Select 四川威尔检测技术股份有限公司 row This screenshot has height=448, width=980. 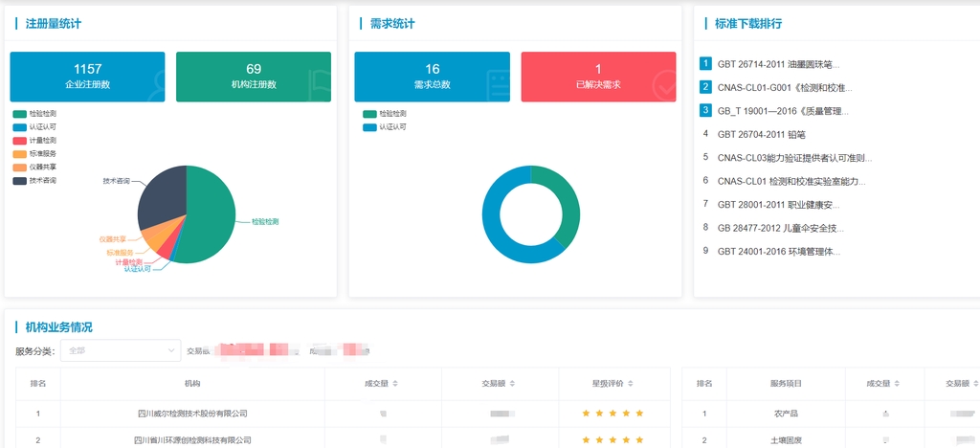point(192,414)
